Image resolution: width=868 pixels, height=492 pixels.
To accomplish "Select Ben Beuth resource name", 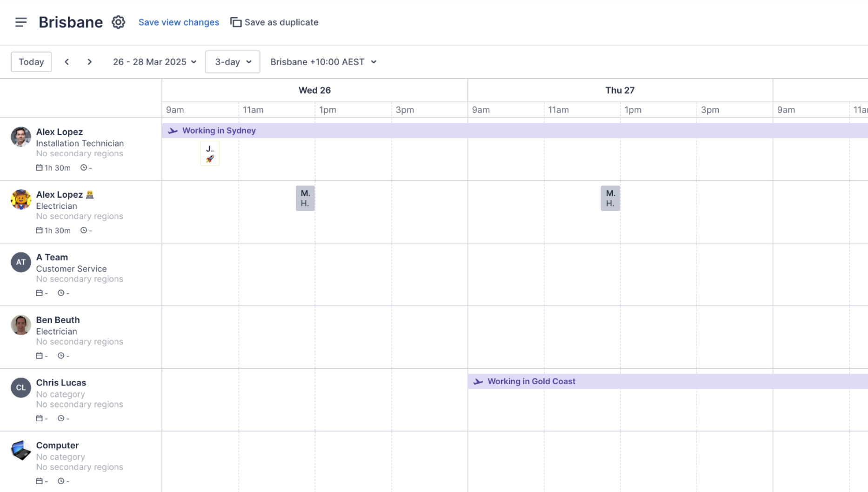I will tap(58, 320).
